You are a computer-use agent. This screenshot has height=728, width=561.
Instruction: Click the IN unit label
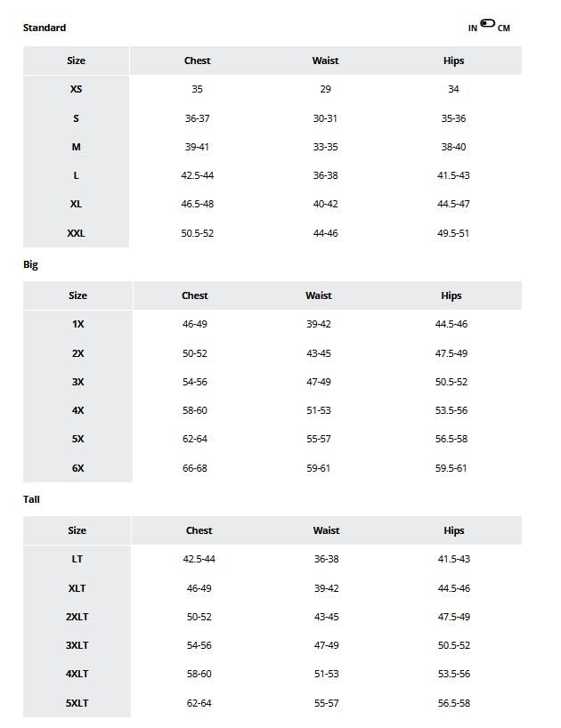(473, 28)
